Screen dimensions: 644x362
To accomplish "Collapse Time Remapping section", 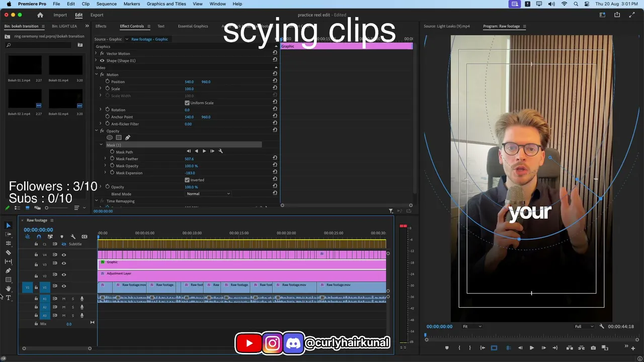I will click(x=96, y=201).
